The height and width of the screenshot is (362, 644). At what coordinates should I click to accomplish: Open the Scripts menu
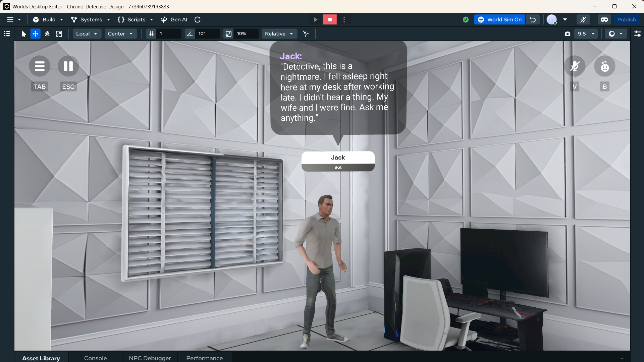tap(136, 19)
